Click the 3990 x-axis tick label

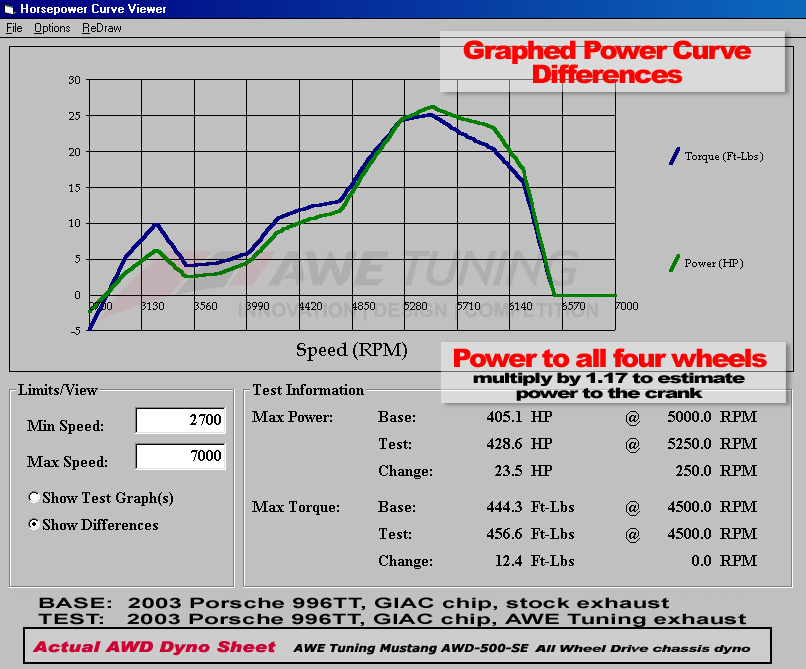point(258,306)
